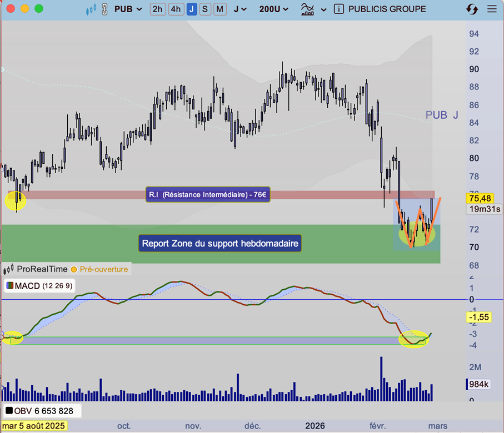Switch to the 4h timeframe
This screenshot has height=433, width=504.
[176, 9]
